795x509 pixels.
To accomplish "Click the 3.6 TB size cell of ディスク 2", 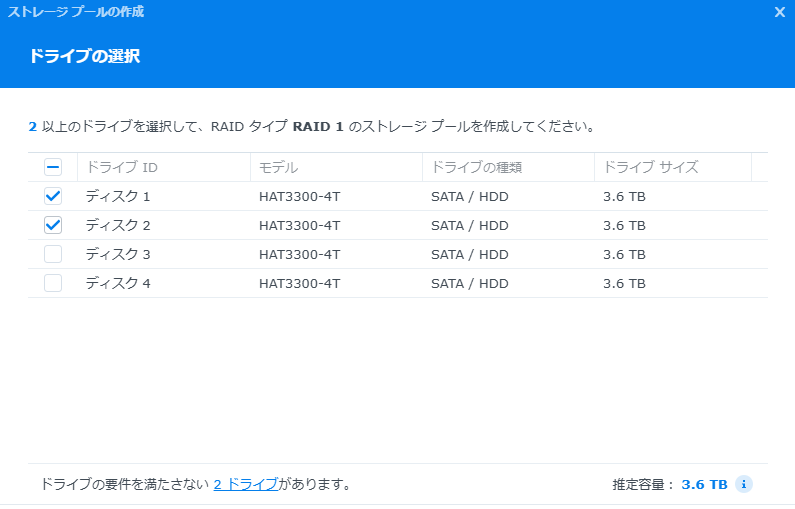I will 624,225.
